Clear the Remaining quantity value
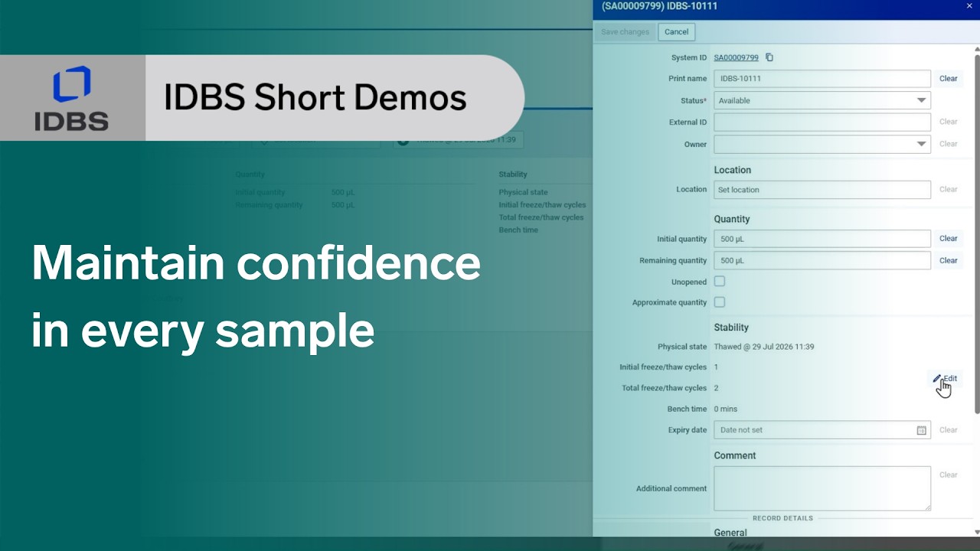The image size is (980, 551). tap(948, 260)
